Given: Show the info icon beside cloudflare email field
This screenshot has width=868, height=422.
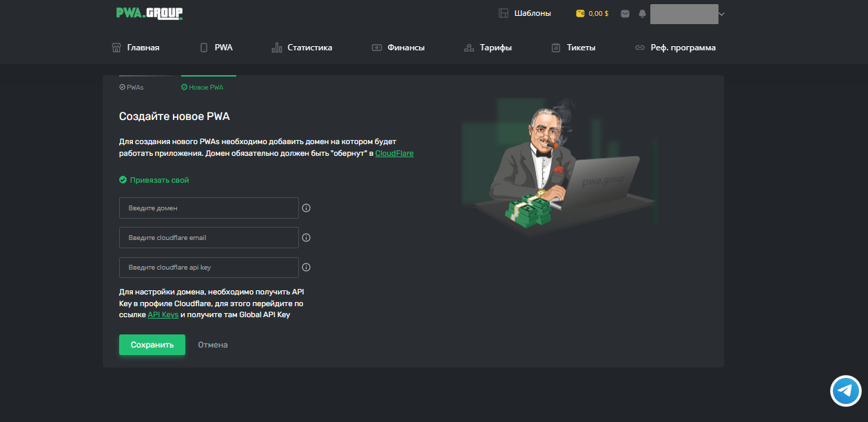Looking at the screenshot, I should point(307,237).
